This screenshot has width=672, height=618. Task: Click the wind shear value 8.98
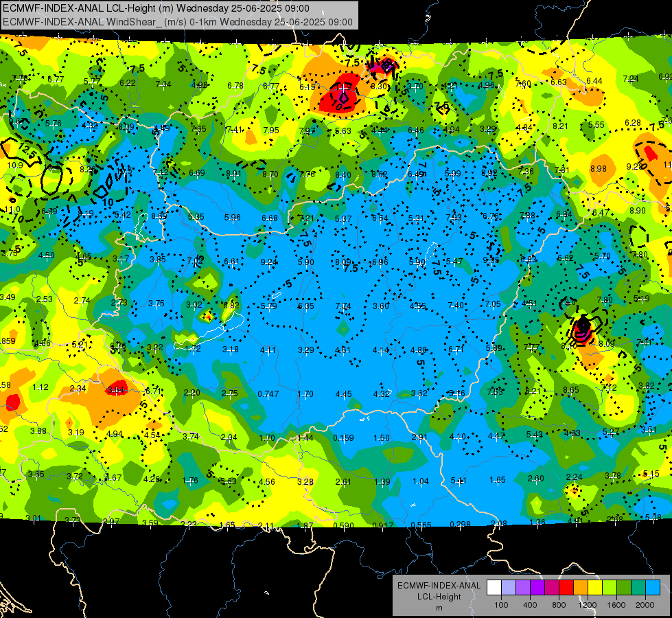[x=599, y=169]
